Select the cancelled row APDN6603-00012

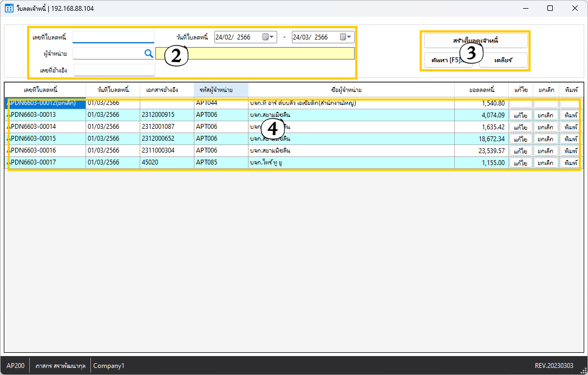pos(45,103)
